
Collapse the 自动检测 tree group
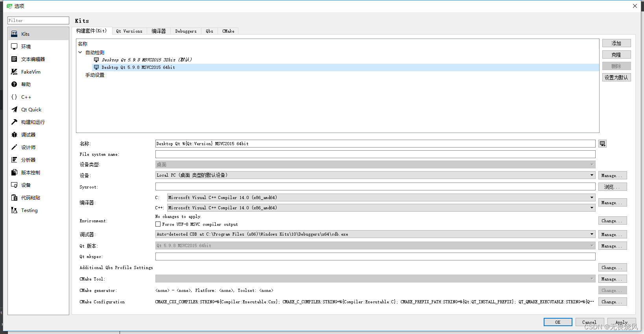click(x=80, y=52)
